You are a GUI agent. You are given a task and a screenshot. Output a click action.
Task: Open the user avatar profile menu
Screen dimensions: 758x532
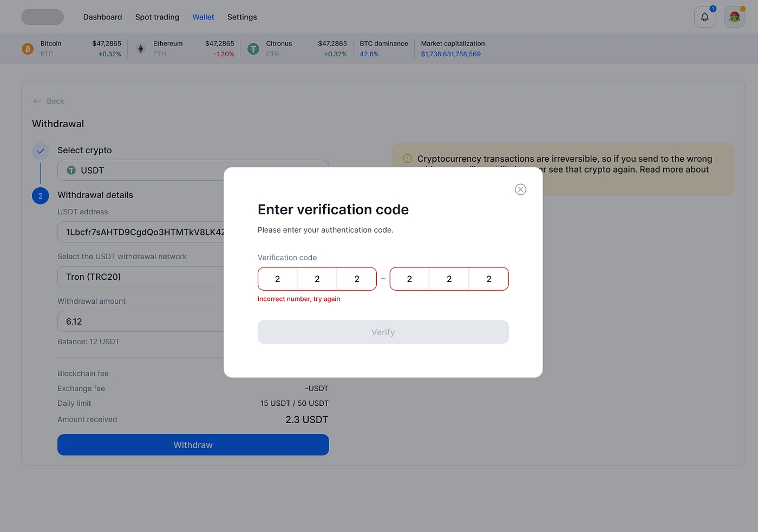[734, 17]
